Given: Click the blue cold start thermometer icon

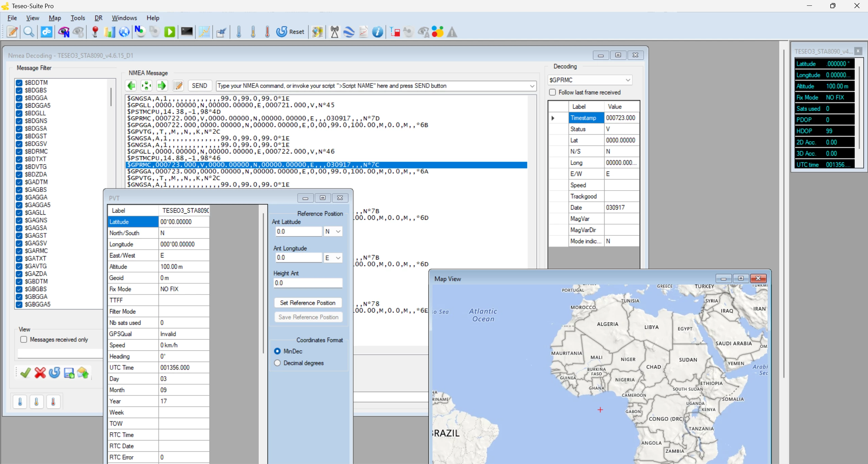Looking at the screenshot, I should coord(239,32).
